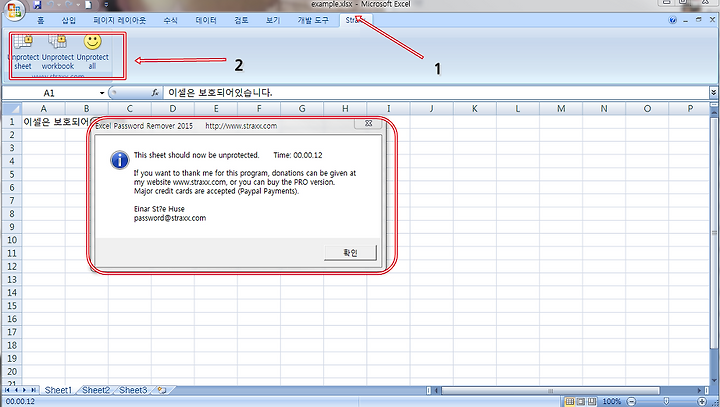This screenshot has width=720, height=407.
Task: Click the zoom slider handle
Action: pyautogui.click(x=666, y=401)
